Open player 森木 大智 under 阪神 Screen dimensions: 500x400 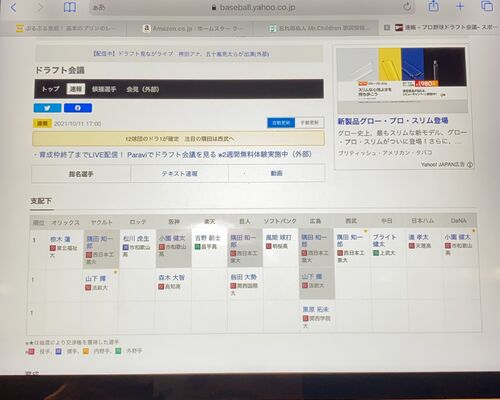(171, 277)
